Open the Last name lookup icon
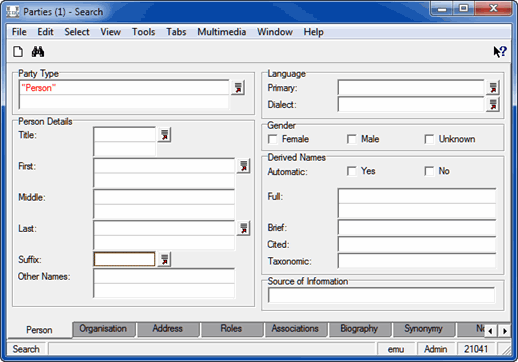This screenshot has height=362, width=518. pos(244,228)
